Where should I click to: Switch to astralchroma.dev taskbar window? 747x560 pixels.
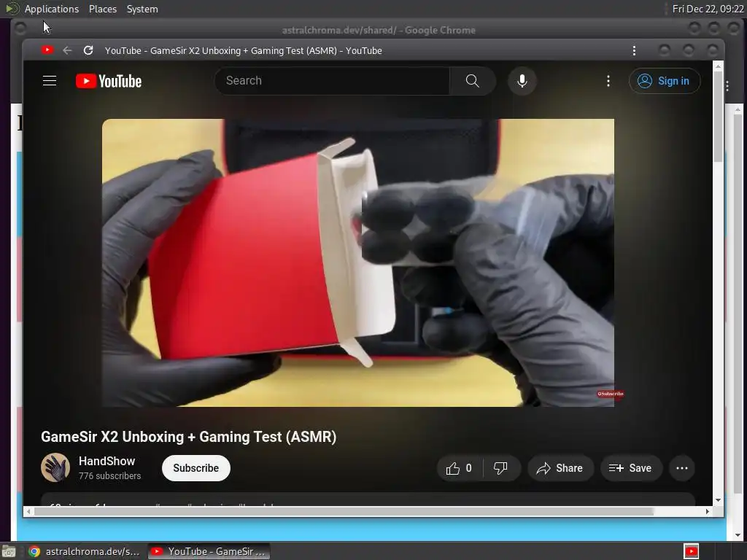coord(85,551)
